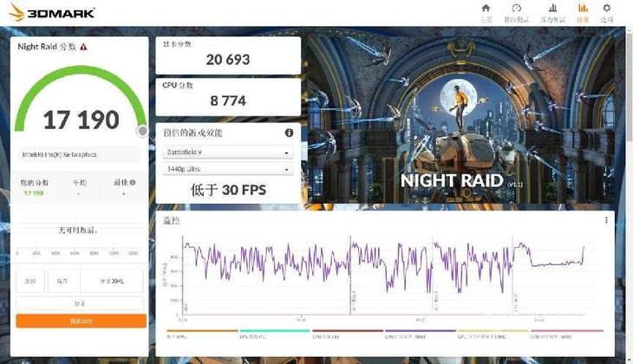The image size is (633, 364).
Task: Open the three-dot menu in the monitoring panel
Action: click(x=606, y=220)
